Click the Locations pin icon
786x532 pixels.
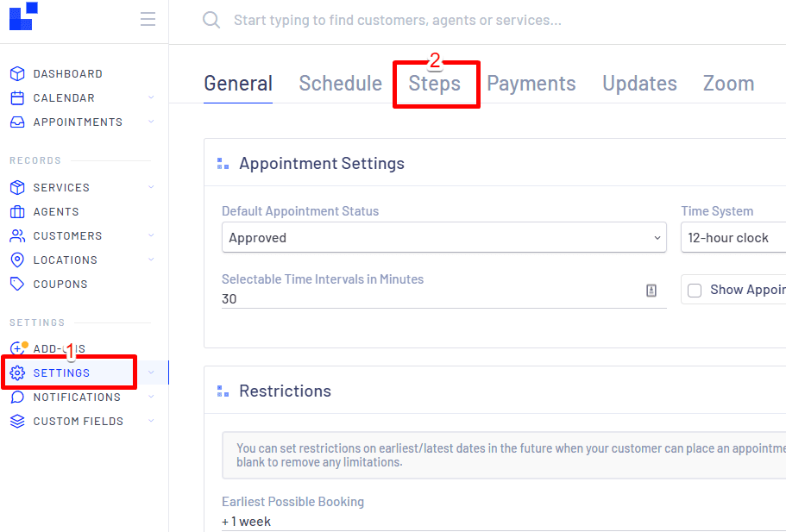pyautogui.click(x=19, y=260)
